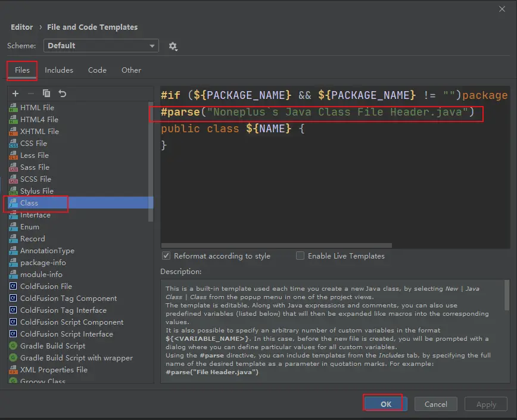
Task: Click the Sass File template icon
Action: click(13, 167)
